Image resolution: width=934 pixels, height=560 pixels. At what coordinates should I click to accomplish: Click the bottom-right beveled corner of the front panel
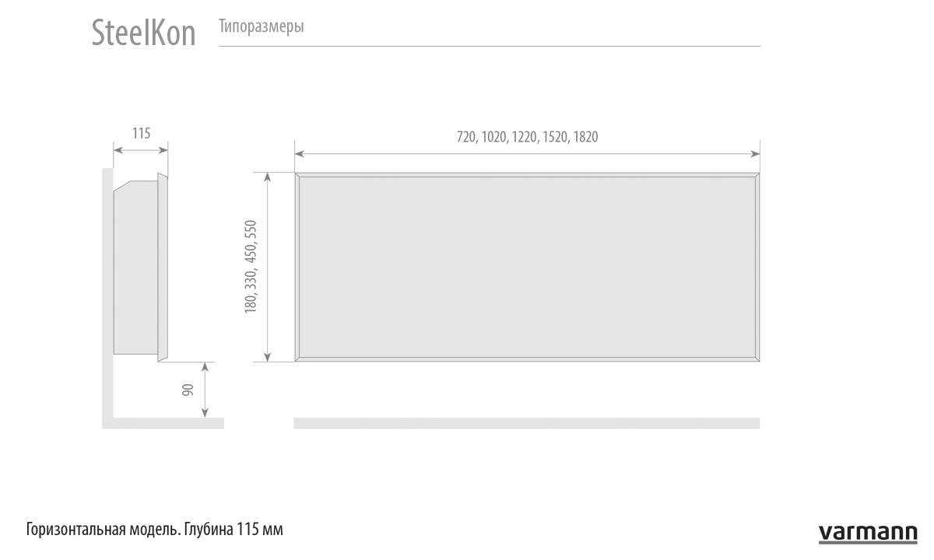point(757,359)
